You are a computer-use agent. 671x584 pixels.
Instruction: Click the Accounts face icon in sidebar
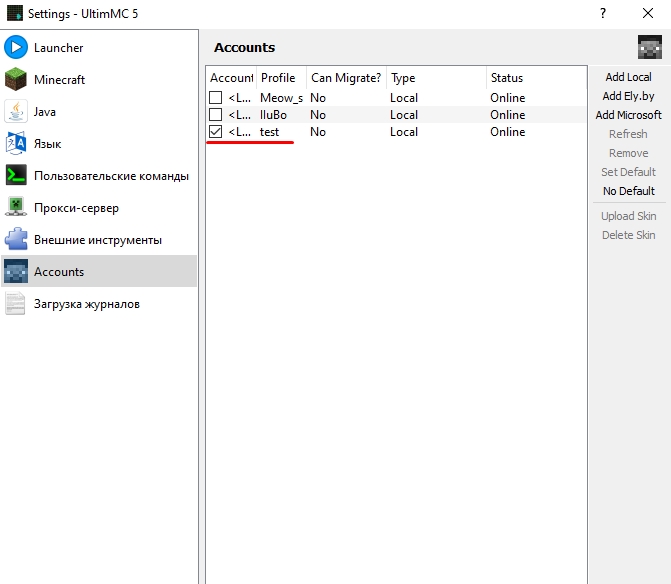point(16,271)
